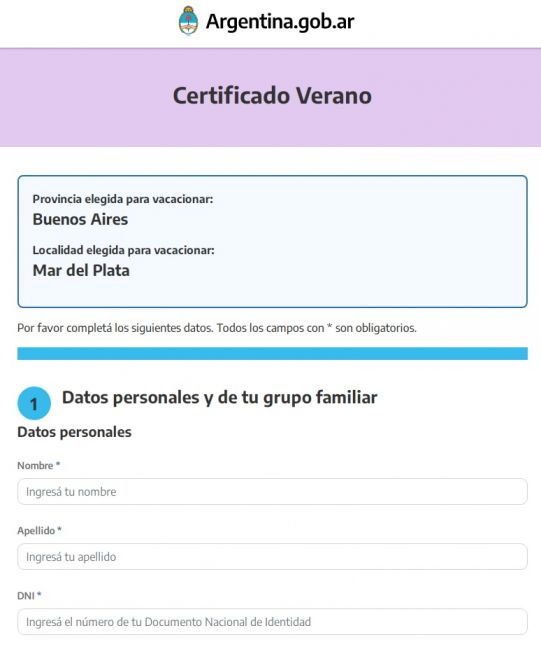Image resolution: width=541 pixels, height=647 pixels.
Task: Click the required-fields instruction text
Action: click(x=217, y=328)
